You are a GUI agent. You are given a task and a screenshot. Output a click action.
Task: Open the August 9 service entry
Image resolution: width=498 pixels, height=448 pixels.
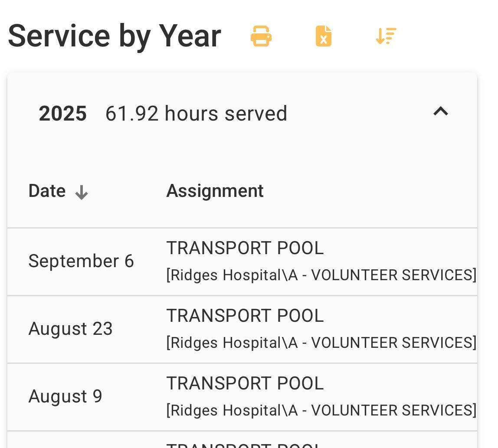242,397
